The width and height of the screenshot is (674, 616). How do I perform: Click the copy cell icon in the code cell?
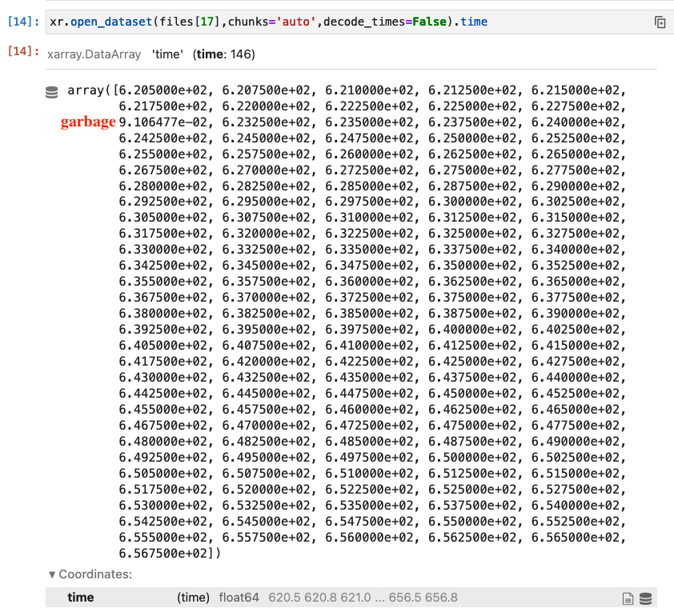[x=660, y=22]
